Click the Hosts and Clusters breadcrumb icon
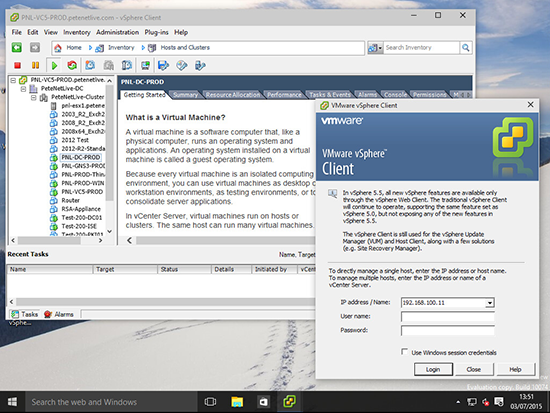550x413 pixels. coord(152,48)
